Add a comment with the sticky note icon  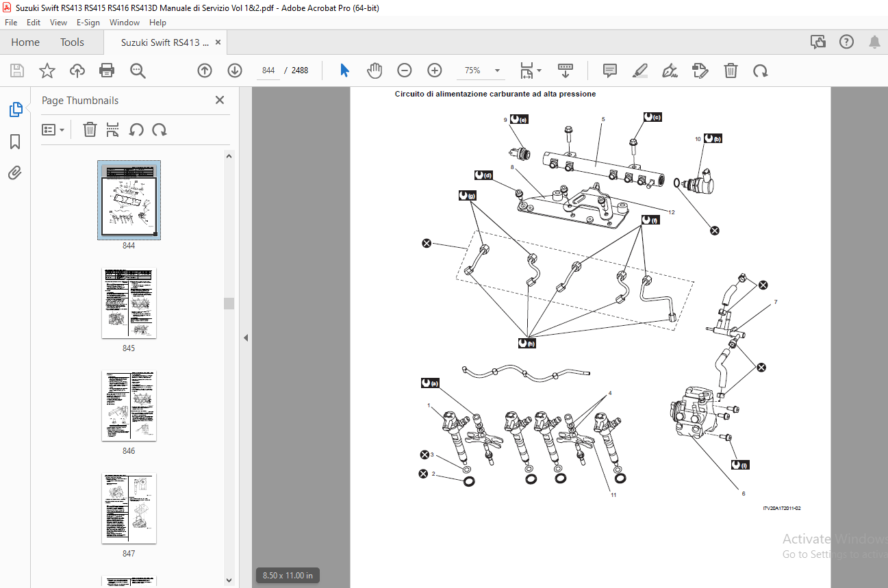(x=609, y=71)
